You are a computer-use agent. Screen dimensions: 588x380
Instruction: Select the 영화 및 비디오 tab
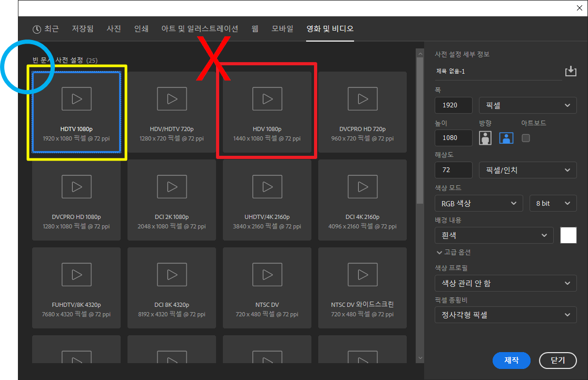click(x=330, y=29)
